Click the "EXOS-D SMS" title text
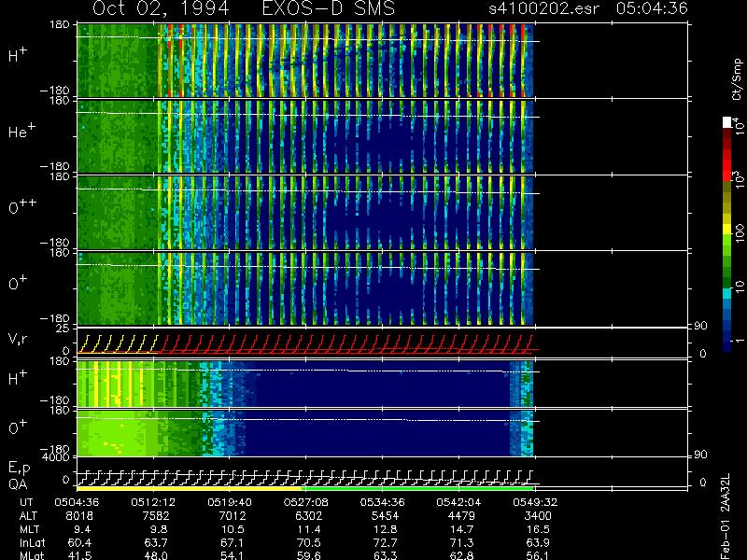747x560 pixels. point(329,8)
